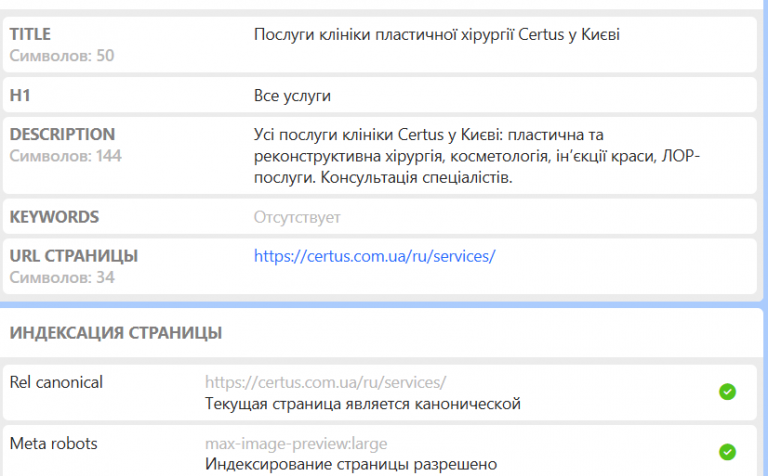Click the grey canonical URL certus.com.ua/ru/services/
Viewport: 768px width, 476px height.
pyautogui.click(x=326, y=382)
